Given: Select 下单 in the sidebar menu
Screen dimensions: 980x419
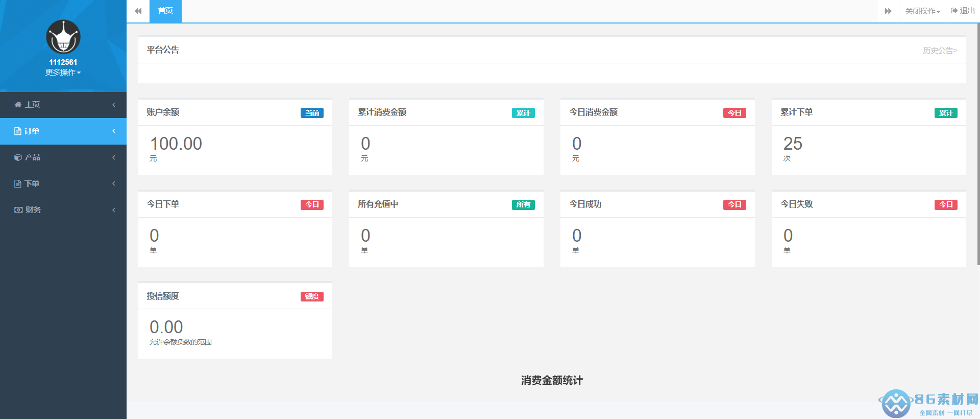Looking at the screenshot, I should point(32,184).
